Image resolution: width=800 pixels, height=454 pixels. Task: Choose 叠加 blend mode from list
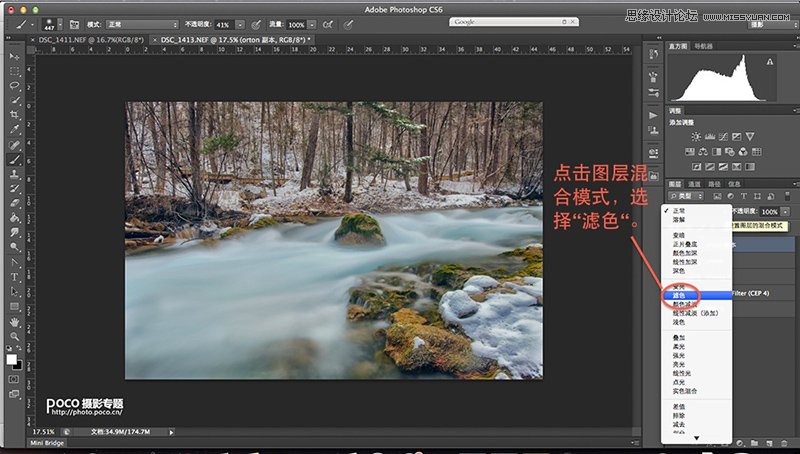pyautogui.click(x=680, y=339)
